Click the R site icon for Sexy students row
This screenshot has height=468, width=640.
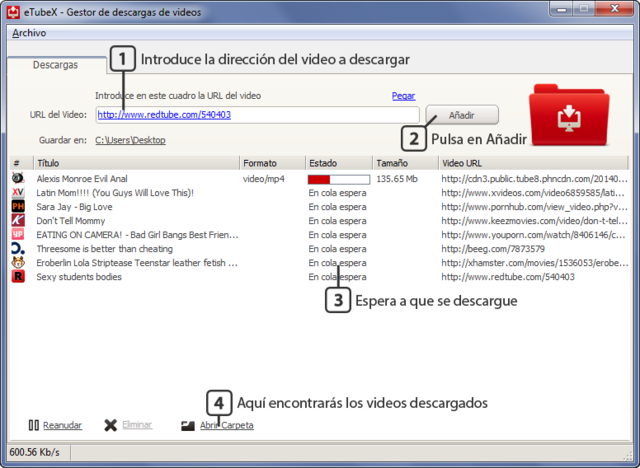tap(18, 277)
